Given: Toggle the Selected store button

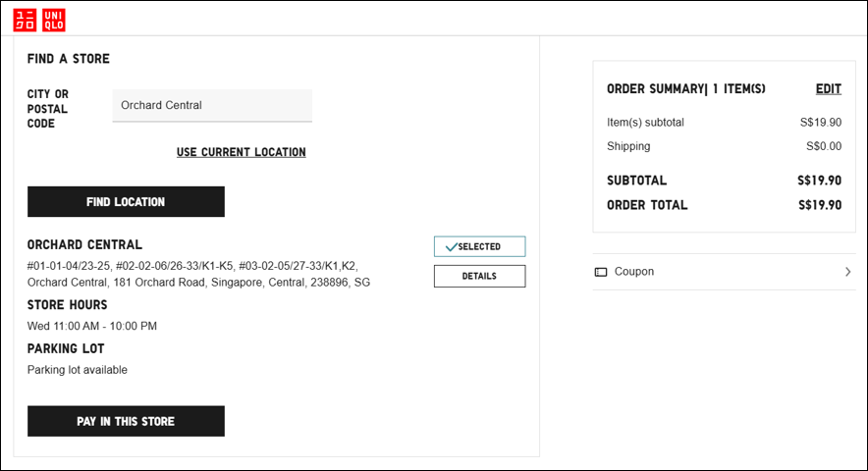Looking at the screenshot, I should (479, 247).
